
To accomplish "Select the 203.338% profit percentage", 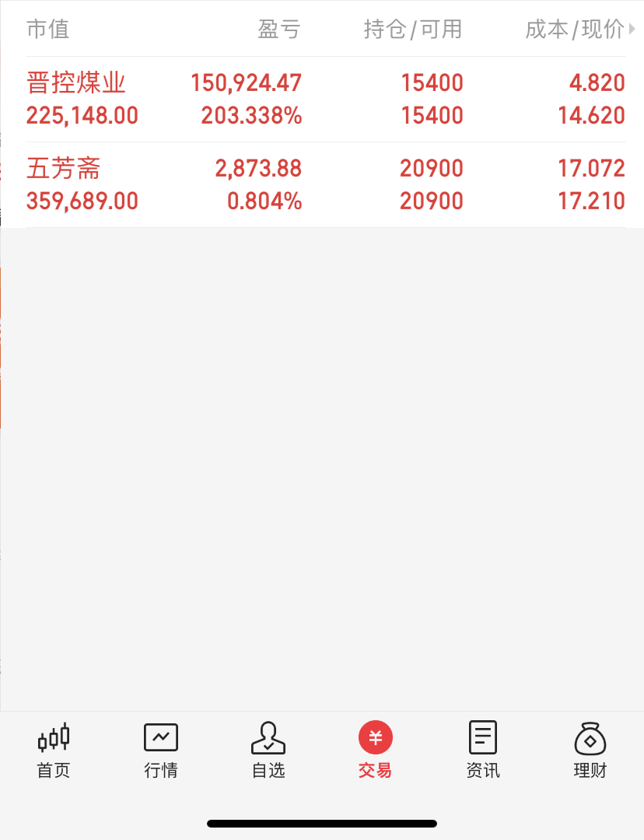I will (251, 116).
